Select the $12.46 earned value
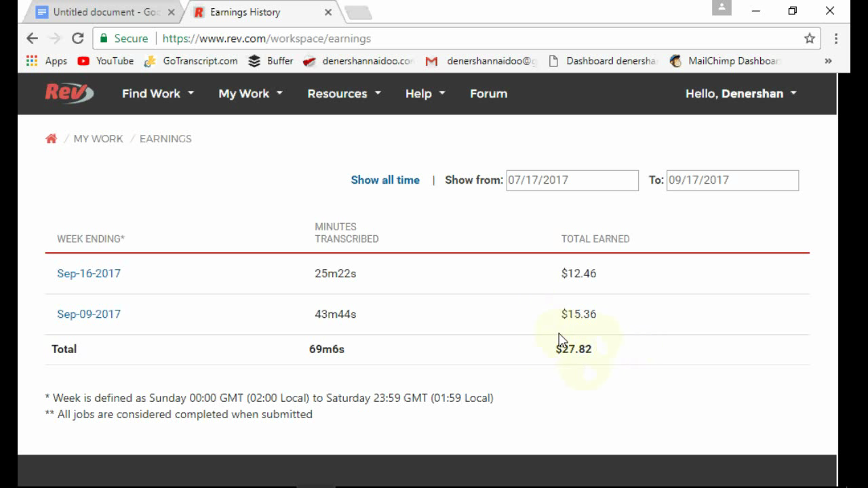Screen dimensions: 868x488 pyautogui.click(x=579, y=273)
